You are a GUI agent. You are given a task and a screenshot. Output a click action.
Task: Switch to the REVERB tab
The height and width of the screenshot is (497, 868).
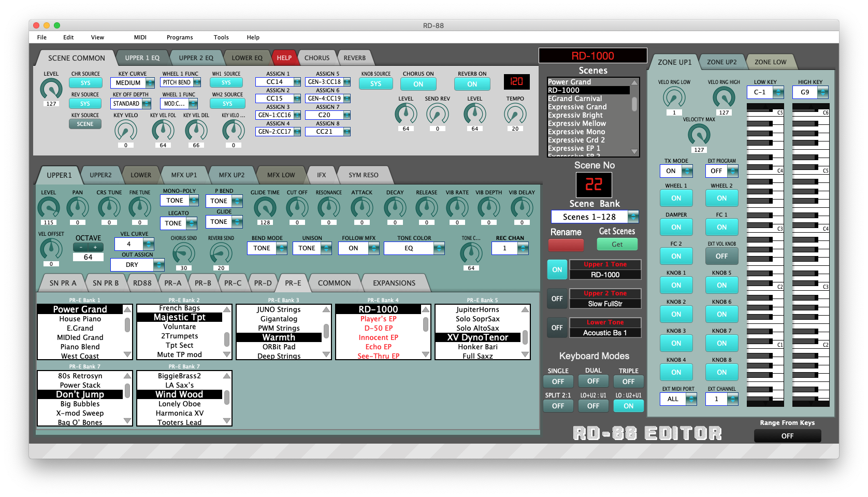[354, 58]
